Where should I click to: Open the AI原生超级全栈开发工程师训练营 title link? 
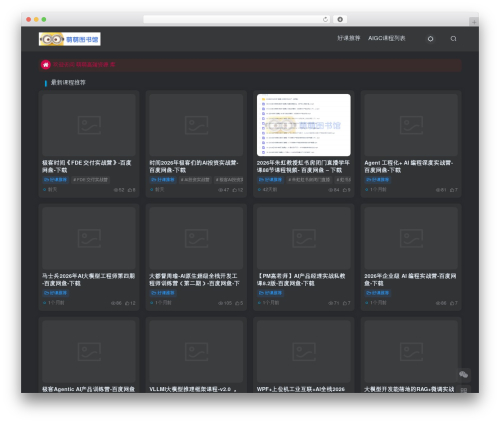pos(194,280)
